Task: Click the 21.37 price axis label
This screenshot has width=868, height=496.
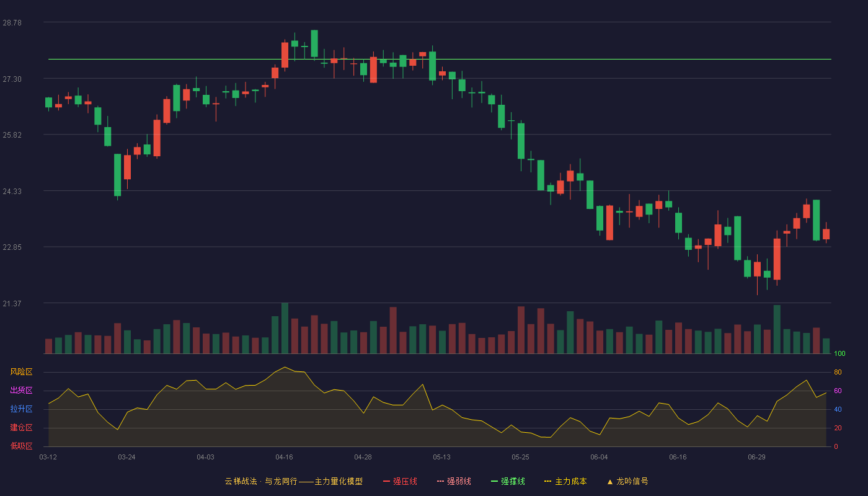Action: pyautogui.click(x=12, y=303)
